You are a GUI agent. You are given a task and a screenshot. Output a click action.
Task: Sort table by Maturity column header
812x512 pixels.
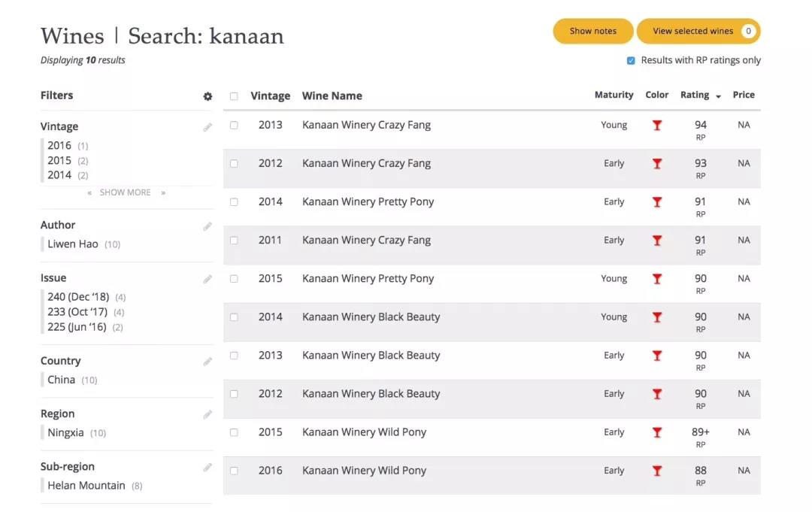tap(614, 95)
